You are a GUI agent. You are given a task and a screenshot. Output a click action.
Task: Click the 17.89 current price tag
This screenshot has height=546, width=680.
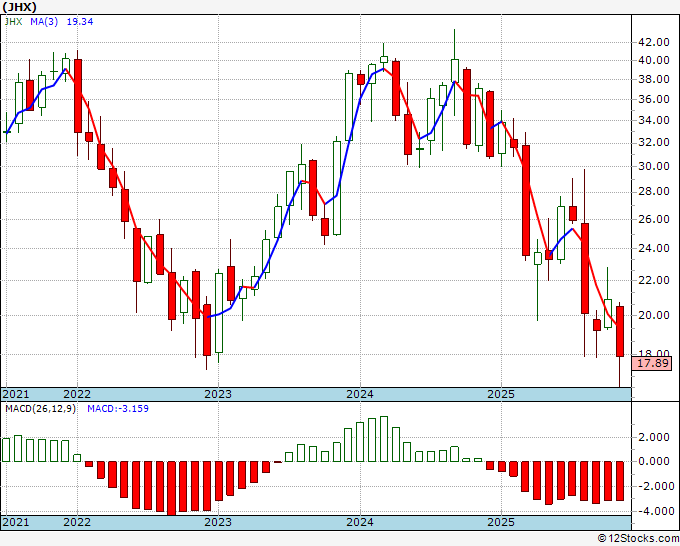pyautogui.click(x=653, y=363)
